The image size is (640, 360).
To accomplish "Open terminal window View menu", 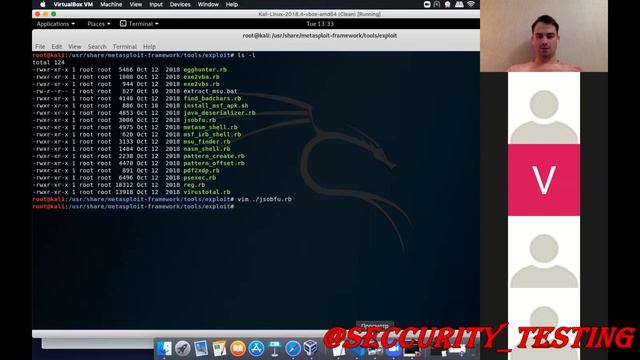I will (x=75, y=47).
